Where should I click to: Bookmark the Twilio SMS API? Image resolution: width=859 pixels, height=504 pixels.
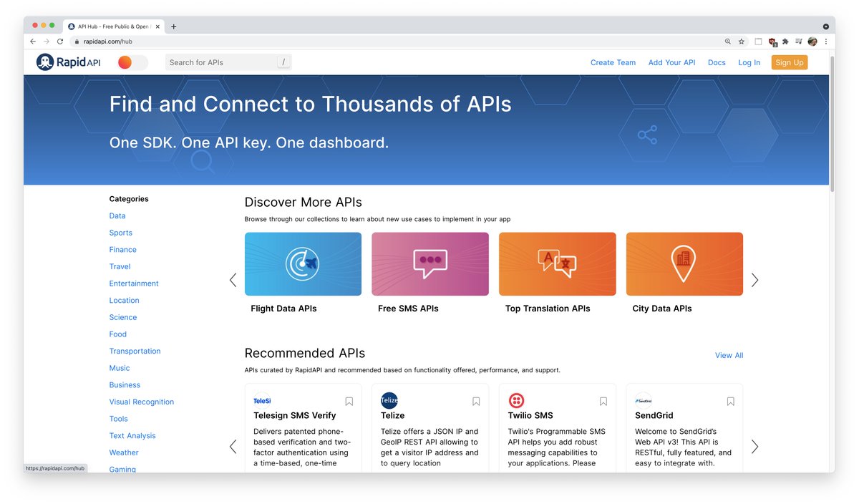click(x=603, y=402)
